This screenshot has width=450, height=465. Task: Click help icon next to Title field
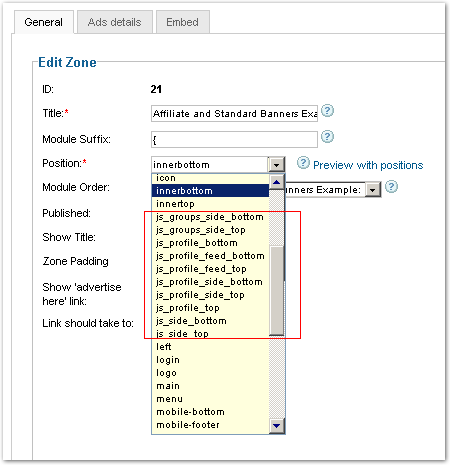coord(327,111)
